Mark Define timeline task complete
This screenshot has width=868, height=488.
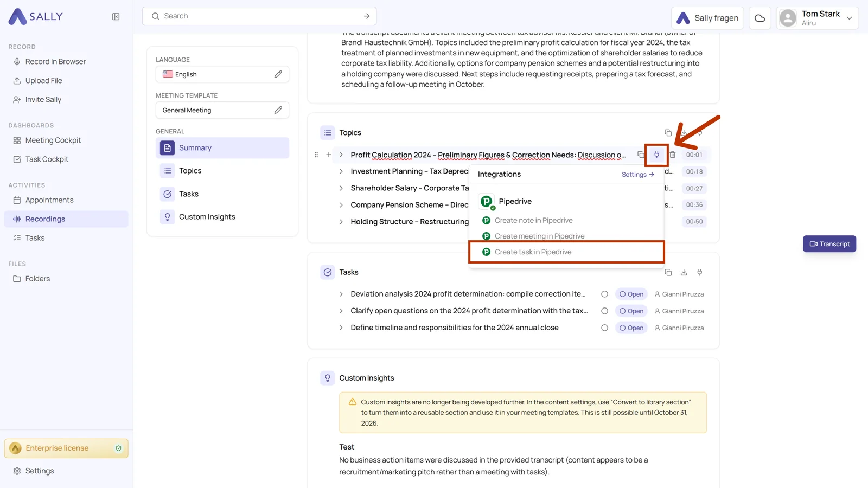click(x=604, y=328)
